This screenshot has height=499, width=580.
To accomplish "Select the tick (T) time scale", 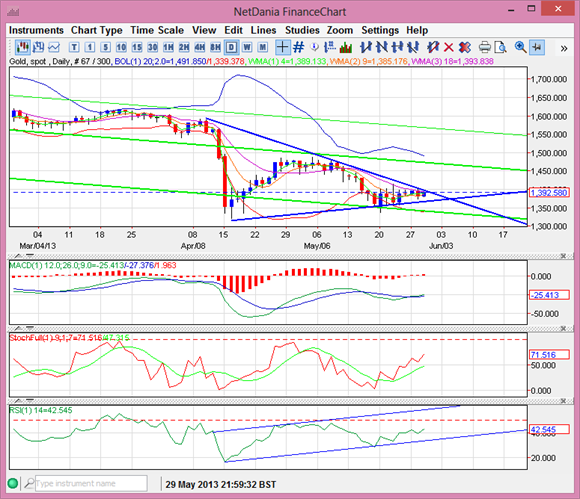I will [x=74, y=47].
